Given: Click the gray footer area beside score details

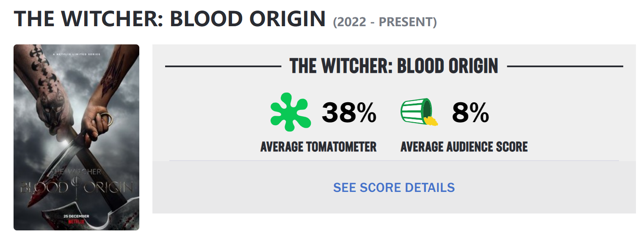Looking at the screenshot, I should pyautogui.click(x=546, y=187).
